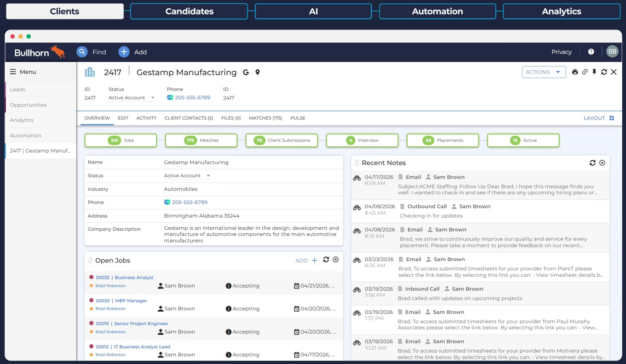
Task: Pin the record with pushpin icon
Action: (594, 72)
